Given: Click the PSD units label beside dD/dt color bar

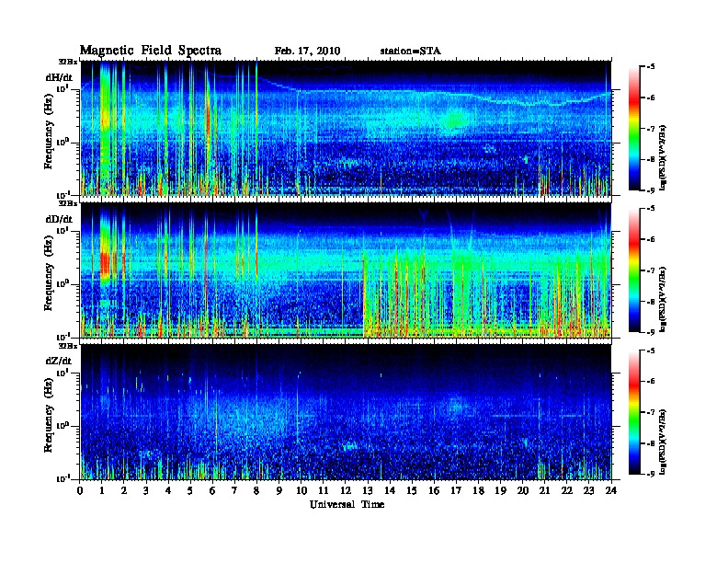Looking at the screenshot, I should 663,299.
